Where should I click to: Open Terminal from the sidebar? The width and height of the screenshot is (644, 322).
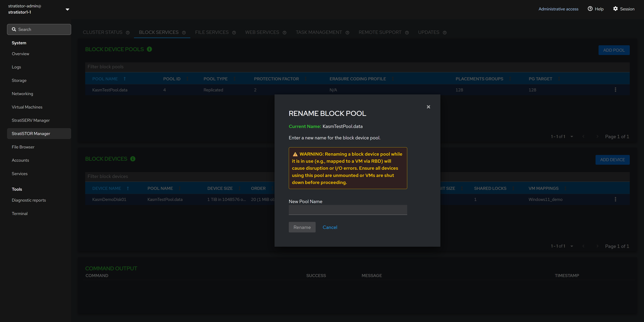(19, 213)
